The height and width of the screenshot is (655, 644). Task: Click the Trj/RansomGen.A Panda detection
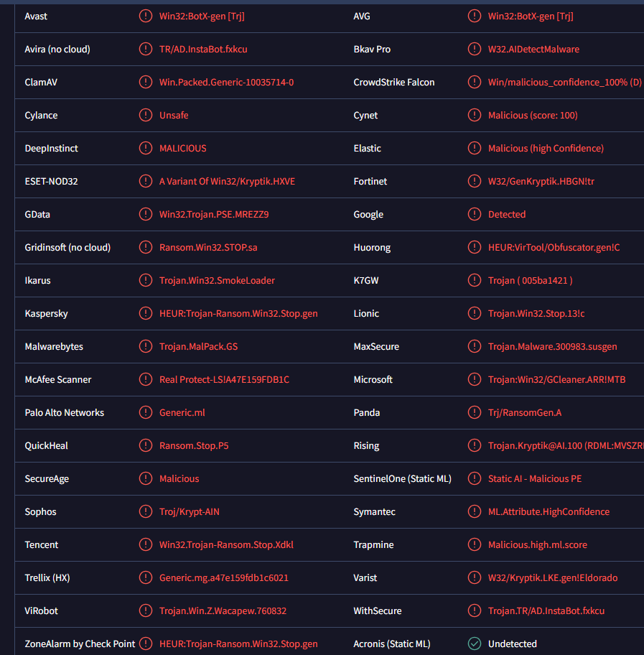coord(525,413)
